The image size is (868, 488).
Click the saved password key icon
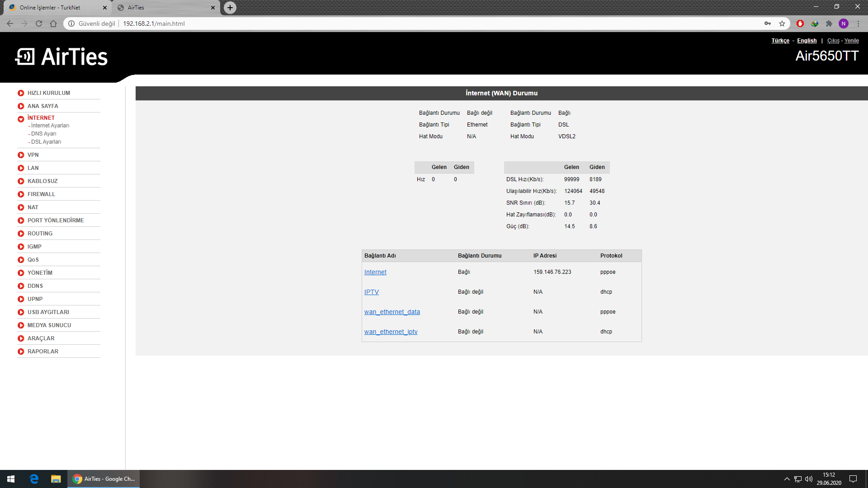[768, 23]
